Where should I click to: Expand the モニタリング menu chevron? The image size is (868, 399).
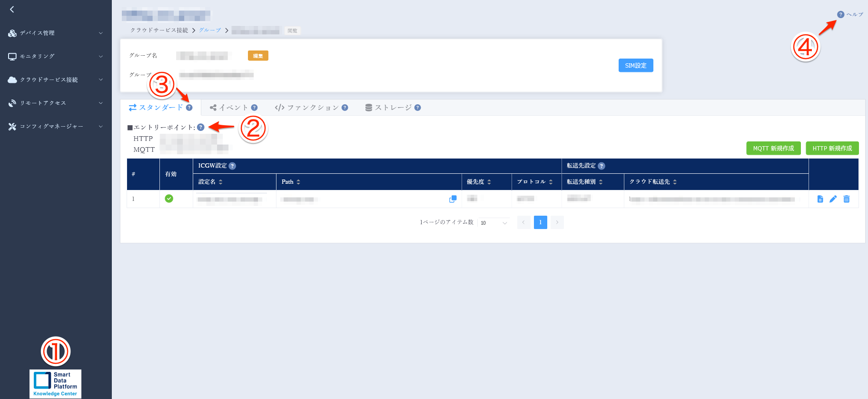point(101,56)
